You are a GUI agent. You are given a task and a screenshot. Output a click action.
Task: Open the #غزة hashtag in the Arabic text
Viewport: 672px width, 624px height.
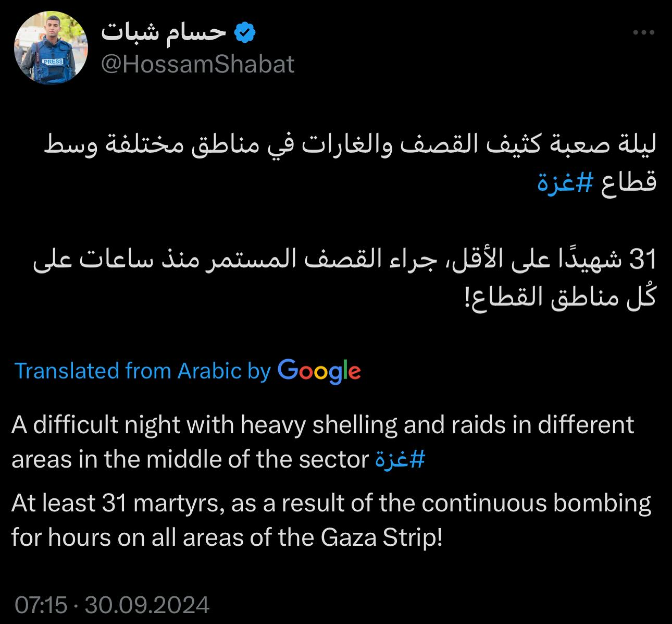coord(565,183)
